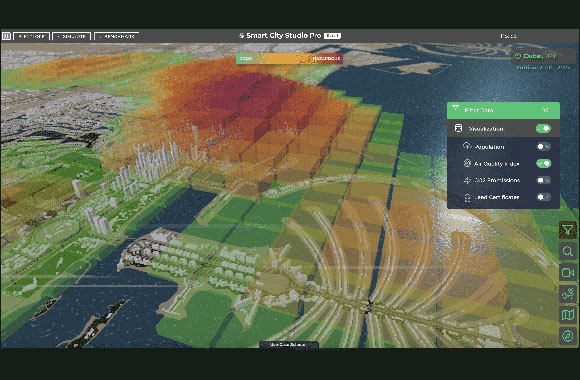Open the folded map tool
The width and height of the screenshot is (580, 380).
click(x=568, y=315)
